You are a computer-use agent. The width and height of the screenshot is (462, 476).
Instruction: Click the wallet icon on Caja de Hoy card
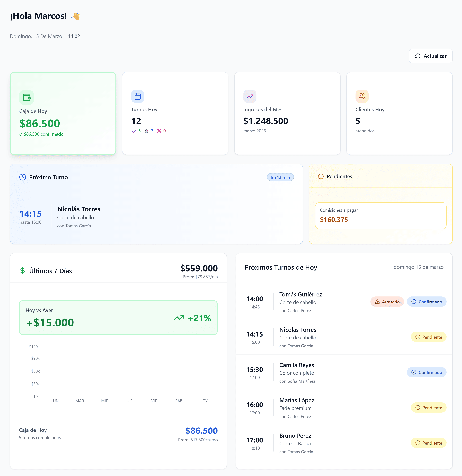click(x=27, y=97)
